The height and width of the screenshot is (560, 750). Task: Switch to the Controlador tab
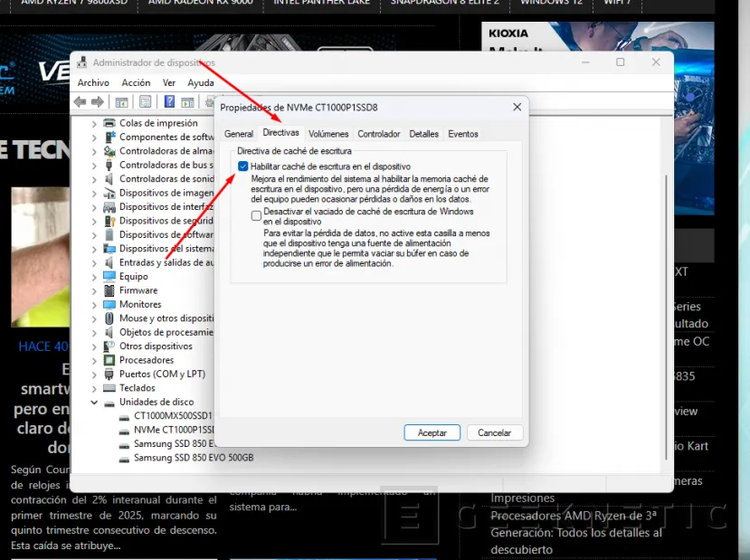(x=379, y=134)
